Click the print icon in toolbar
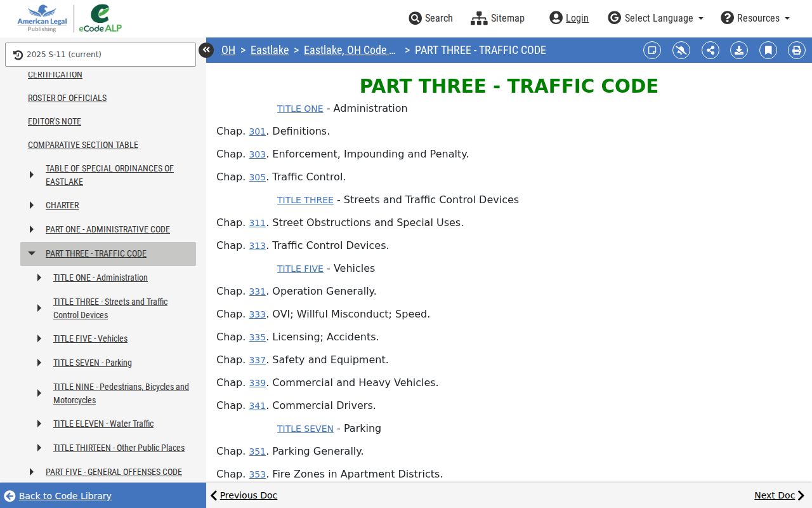Screen dimensions: 812x508 [797, 50]
